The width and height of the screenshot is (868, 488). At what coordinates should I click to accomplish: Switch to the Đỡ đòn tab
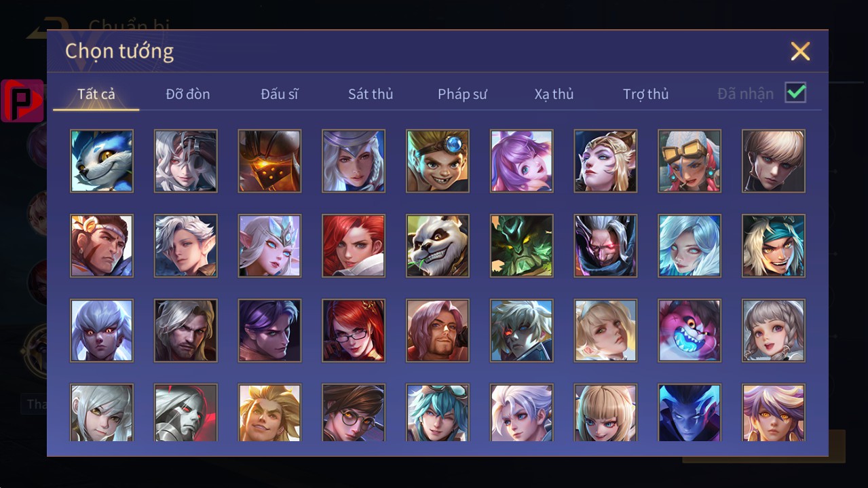188,94
